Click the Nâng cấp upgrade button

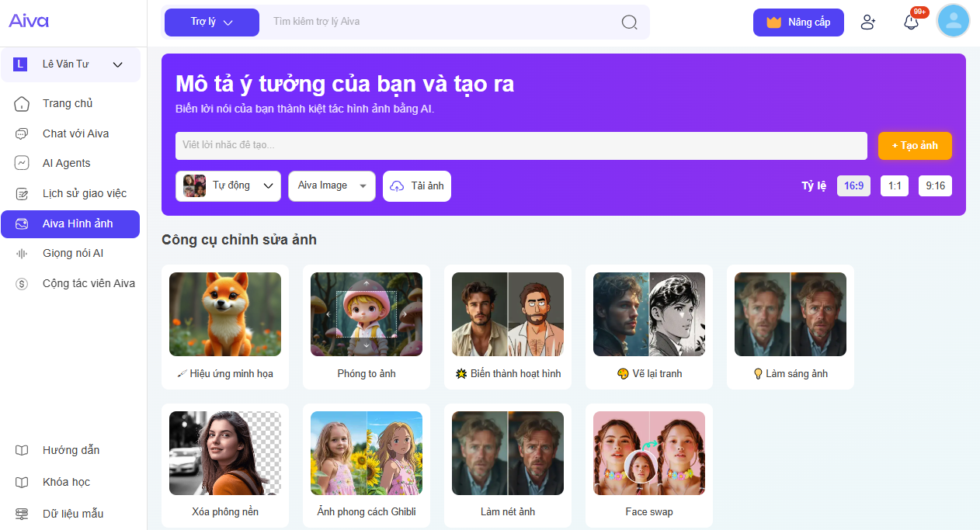pyautogui.click(x=798, y=23)
